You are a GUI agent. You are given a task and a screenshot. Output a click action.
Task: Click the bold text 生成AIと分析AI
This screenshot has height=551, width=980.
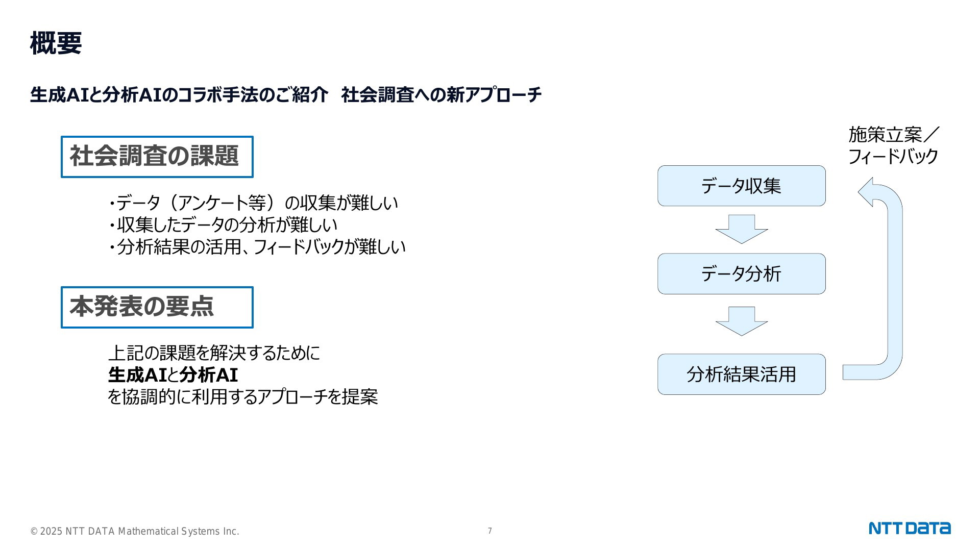click(173, 375)
